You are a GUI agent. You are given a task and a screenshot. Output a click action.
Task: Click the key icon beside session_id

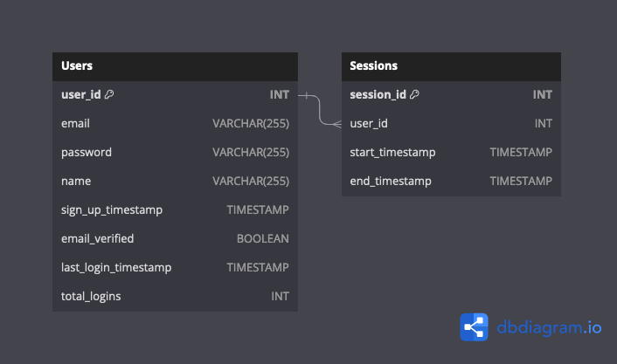pos(414,94)
